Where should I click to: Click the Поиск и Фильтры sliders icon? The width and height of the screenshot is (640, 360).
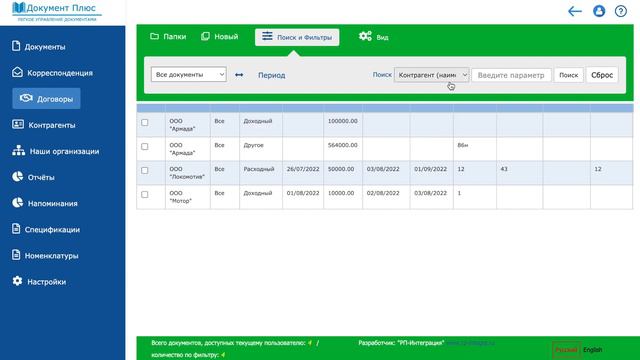point(267,36)
